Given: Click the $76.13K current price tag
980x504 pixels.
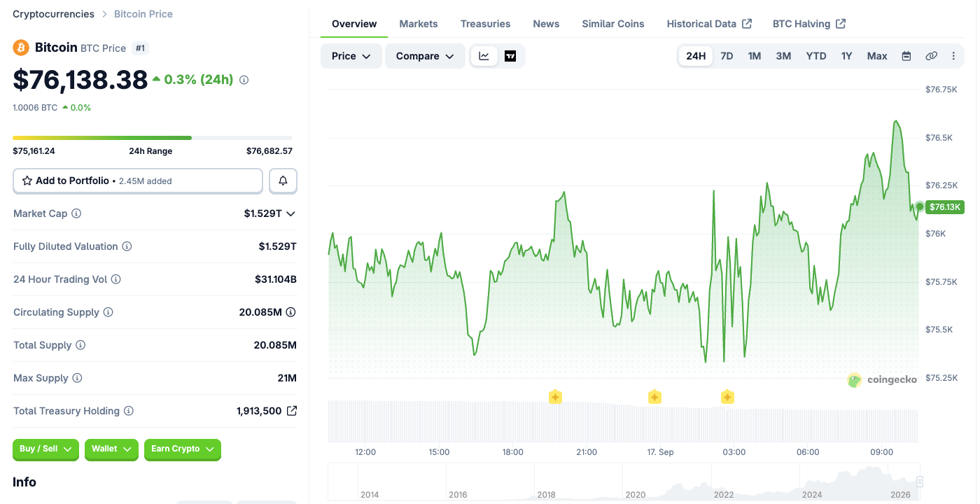Looking at the screenshot, I should pos(945,206).
